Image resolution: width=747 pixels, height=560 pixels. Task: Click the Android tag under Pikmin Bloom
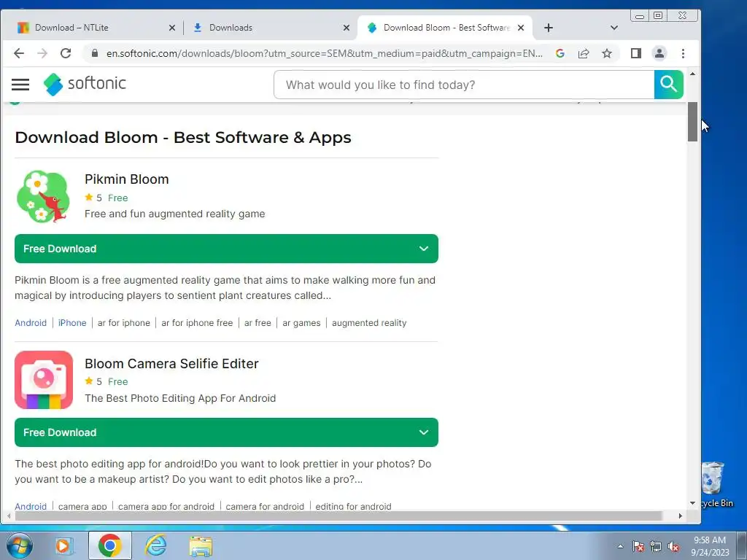(x=31, y=323)
